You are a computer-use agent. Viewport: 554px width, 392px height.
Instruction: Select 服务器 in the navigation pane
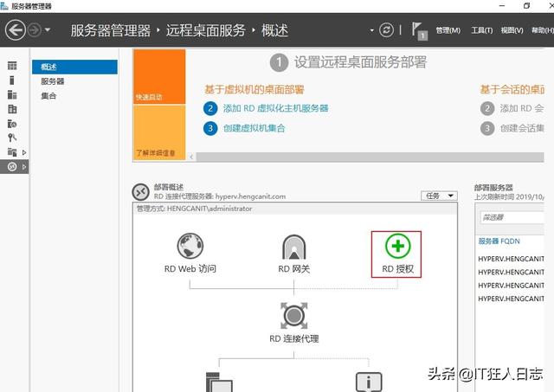52,81
